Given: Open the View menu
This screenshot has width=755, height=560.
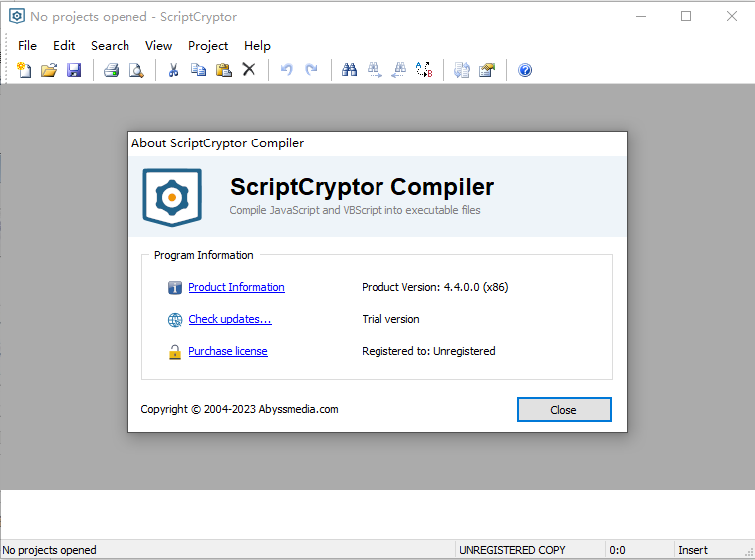Looking at the screenshot, I should pos(158,45).
